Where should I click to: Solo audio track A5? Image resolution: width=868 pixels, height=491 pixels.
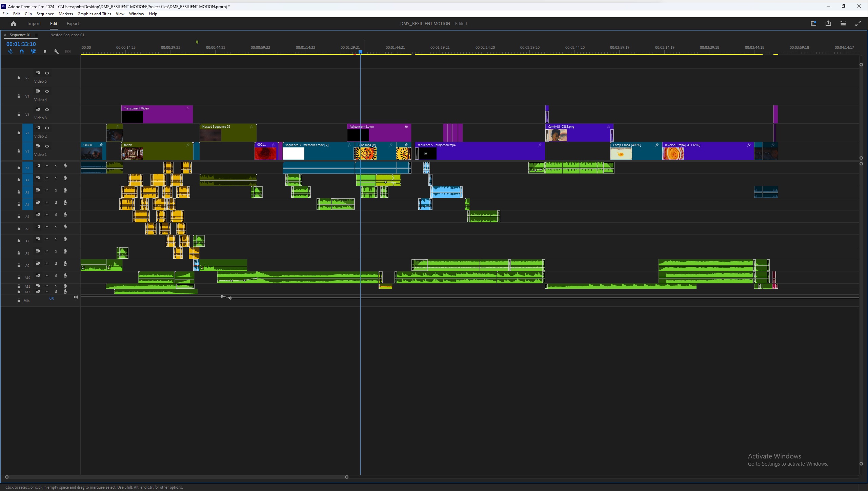(56, 215)
